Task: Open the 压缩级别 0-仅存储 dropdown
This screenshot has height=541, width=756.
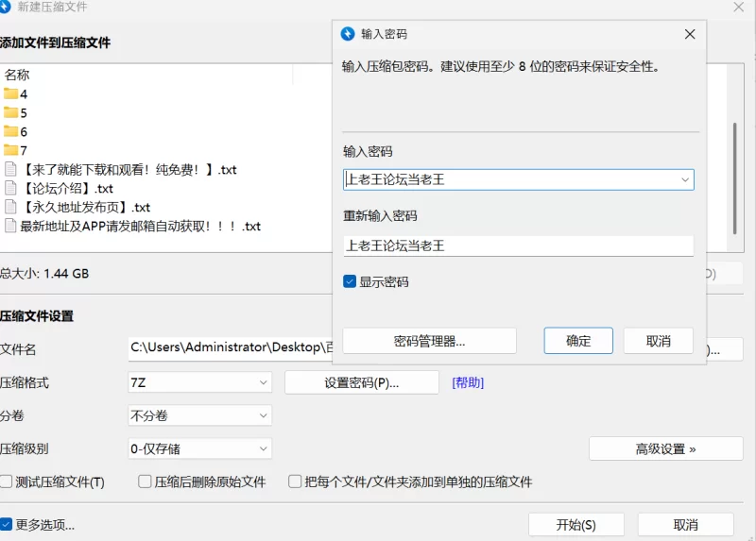Action: (199, 448)
